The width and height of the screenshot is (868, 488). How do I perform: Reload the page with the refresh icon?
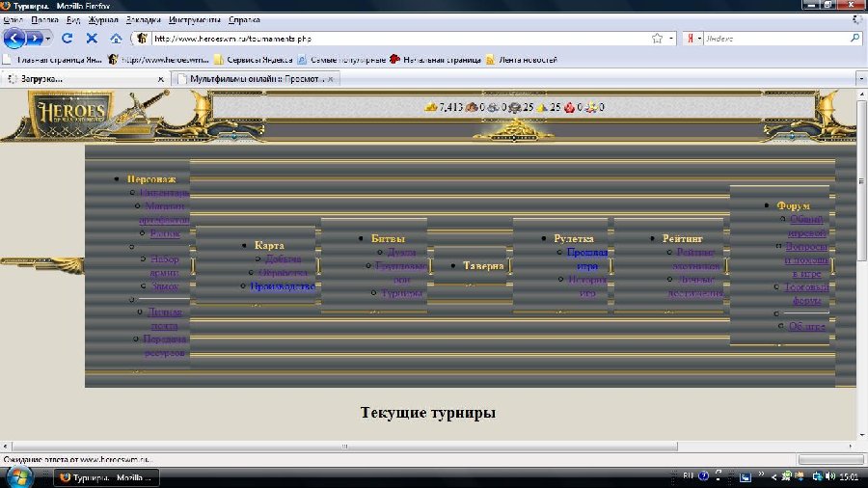click(x=68, y=39)
